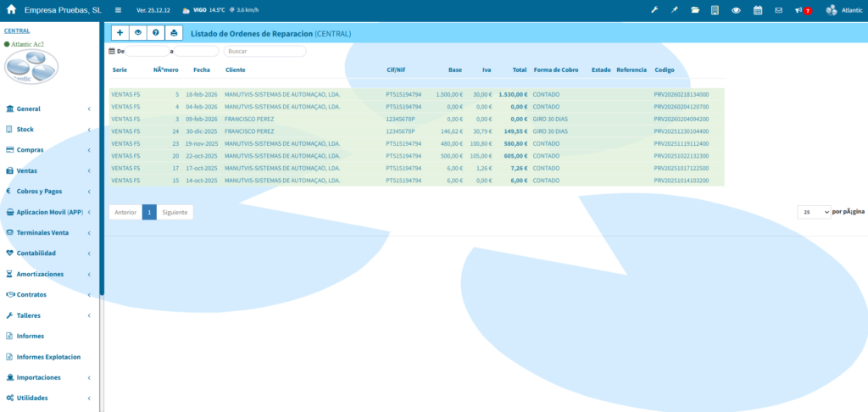The image size is (868, 412).
Task: Click the Buscar search field
Action: tap(264, 52)
